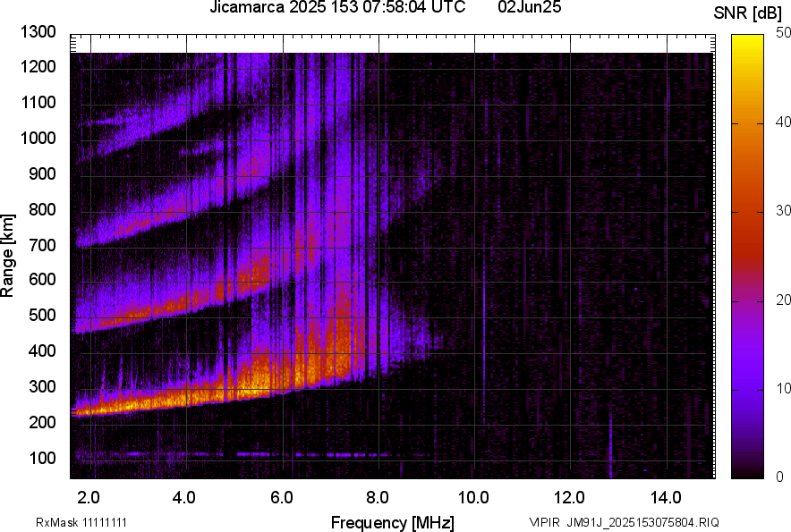Viewport: 791px width, 532px height.
Task: Click the 'Range [km]' axis label
Action: coord(7,256)
